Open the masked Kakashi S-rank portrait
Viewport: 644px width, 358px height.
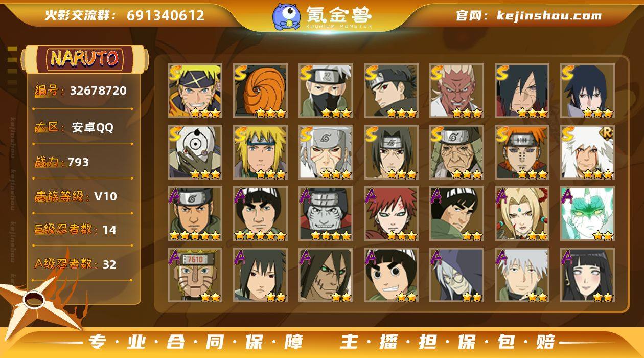(x=326, y=91)
